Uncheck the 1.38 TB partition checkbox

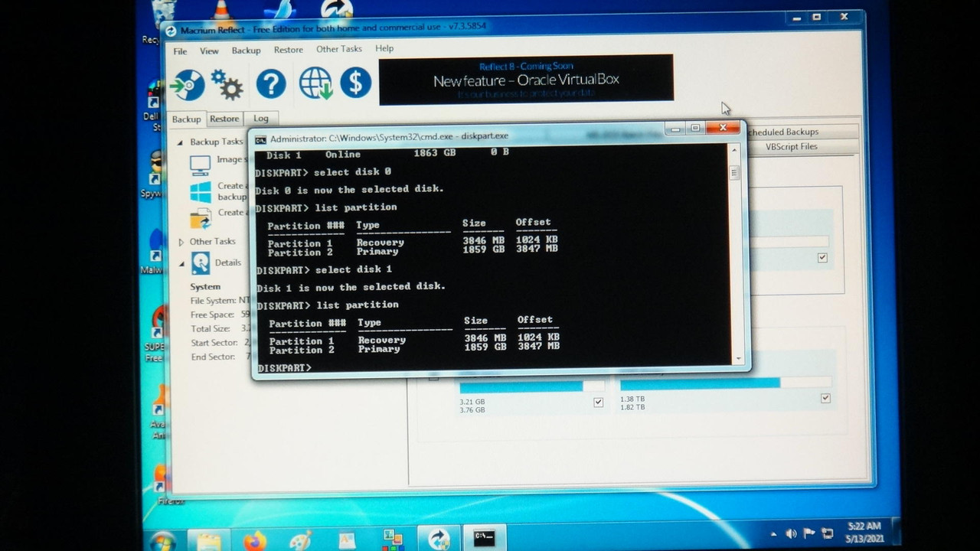coord(825,398)
